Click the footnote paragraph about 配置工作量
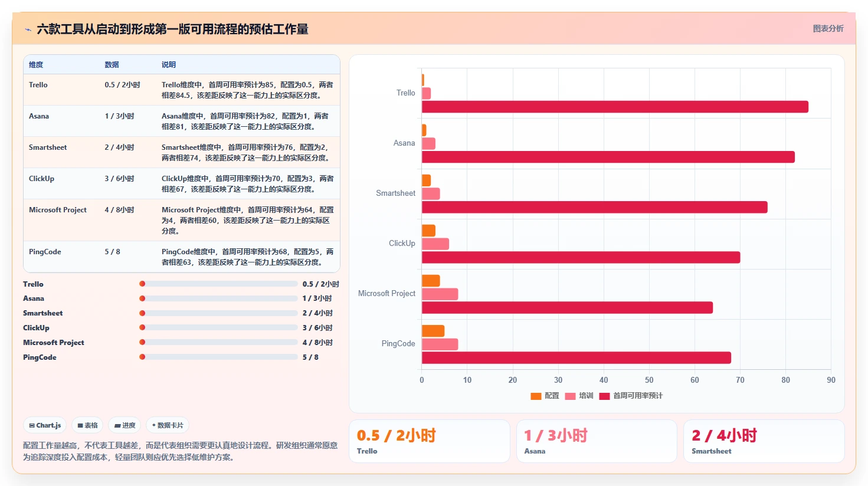Image resolution: width=868 pixels, height=486 pixels. tap(181, 451)
